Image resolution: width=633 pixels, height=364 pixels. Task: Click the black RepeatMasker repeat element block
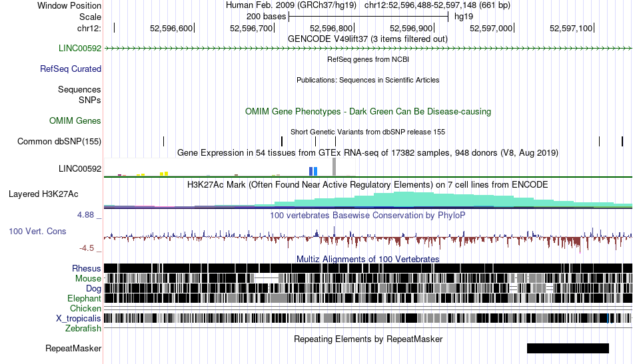point(568,348)
